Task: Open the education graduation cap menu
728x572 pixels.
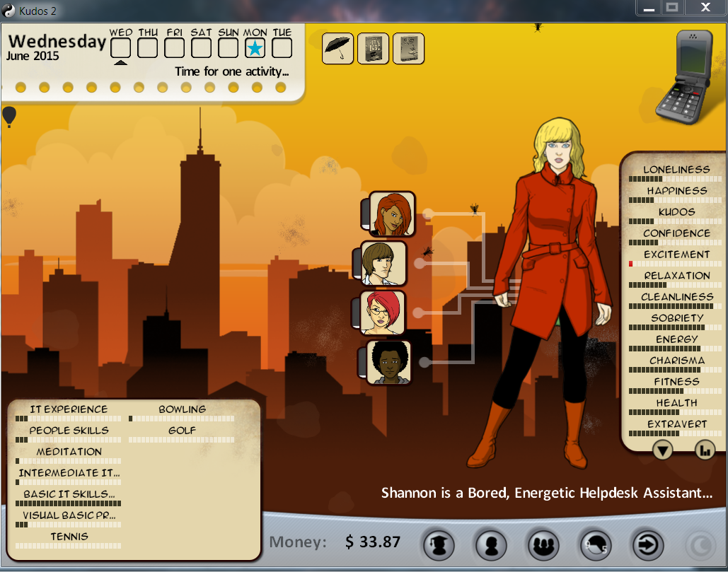Action: [x=439, y=545]
